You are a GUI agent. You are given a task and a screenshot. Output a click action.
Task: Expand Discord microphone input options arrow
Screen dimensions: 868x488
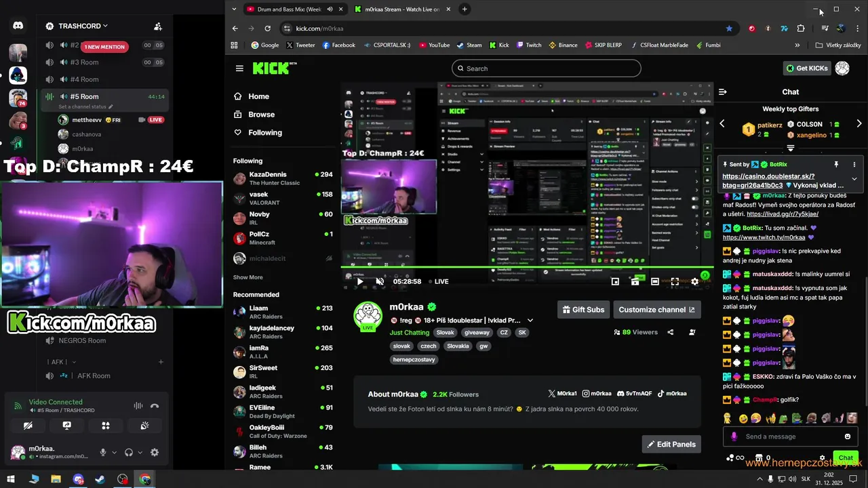114,453
